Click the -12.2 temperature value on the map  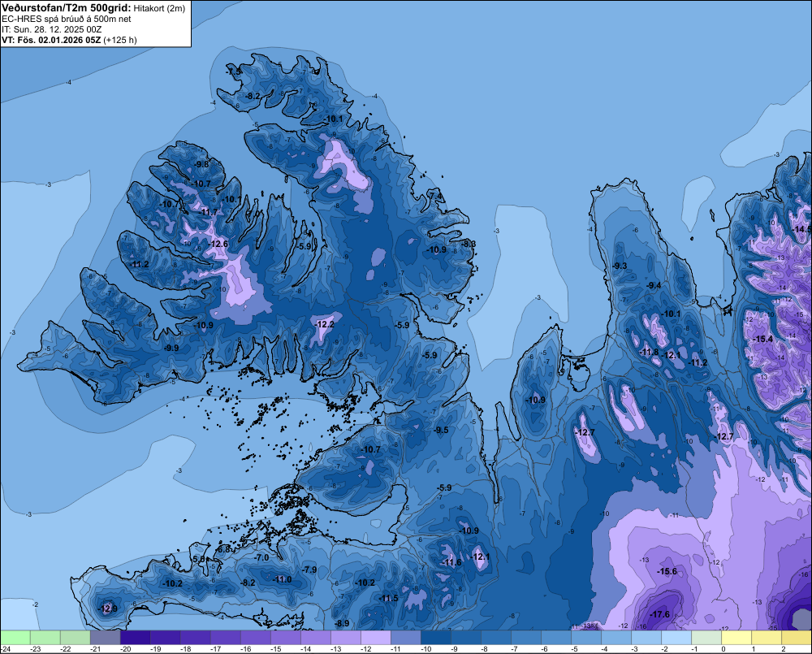click(x=324, y=324)
